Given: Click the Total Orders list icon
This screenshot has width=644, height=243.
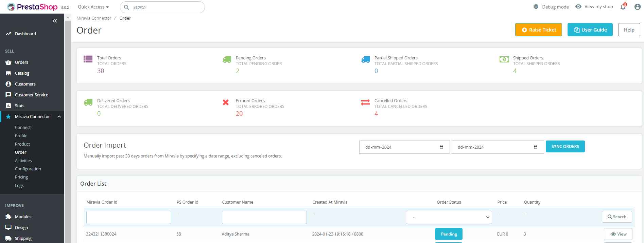Looking at the screenshot, I should point(88,59).
